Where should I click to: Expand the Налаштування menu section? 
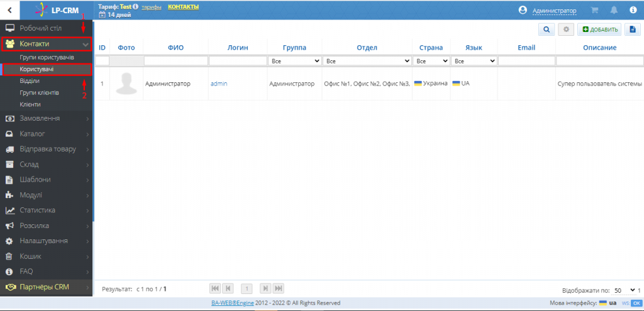47,241
